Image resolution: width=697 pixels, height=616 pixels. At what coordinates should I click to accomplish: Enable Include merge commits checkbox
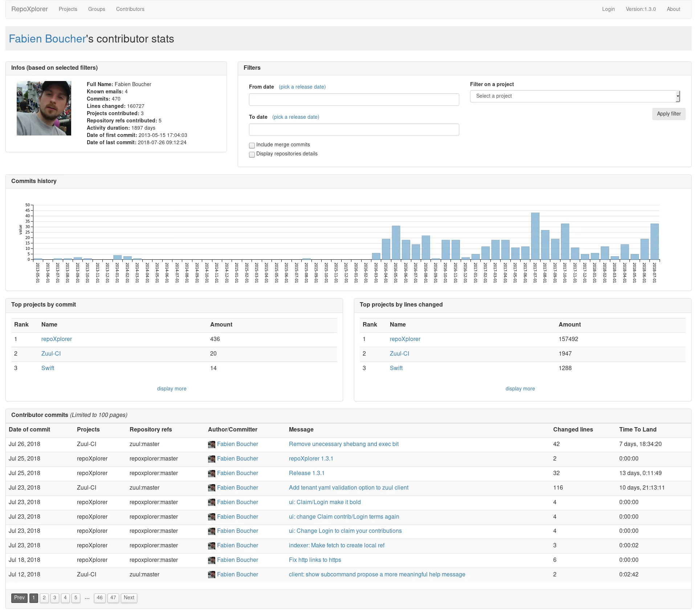(252, 145)
